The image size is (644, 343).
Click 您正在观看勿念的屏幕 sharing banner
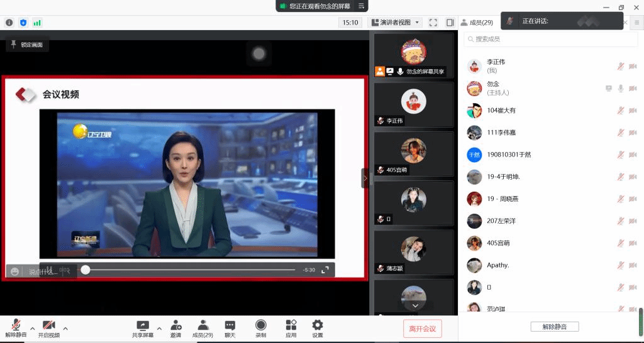[322, 6]
